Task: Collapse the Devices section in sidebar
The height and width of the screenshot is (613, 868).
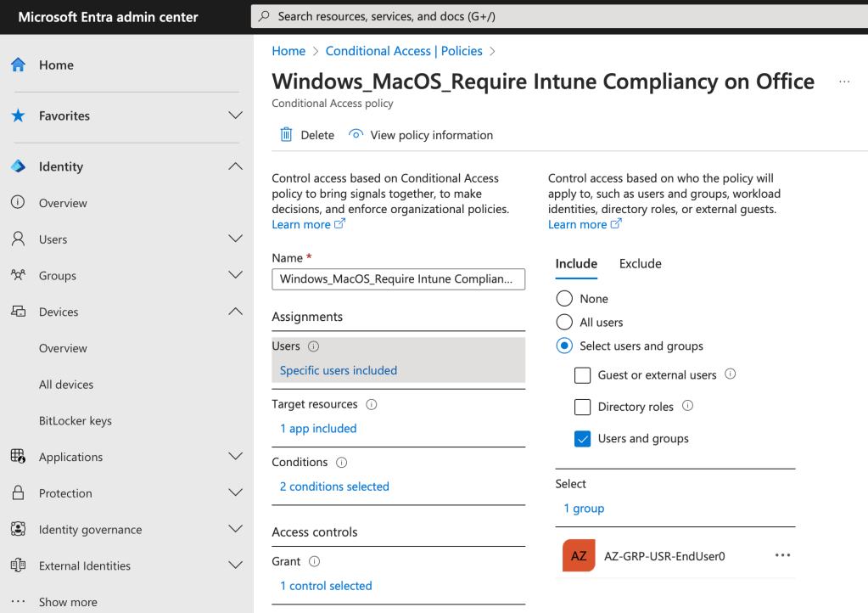Action: click(236, 312)
